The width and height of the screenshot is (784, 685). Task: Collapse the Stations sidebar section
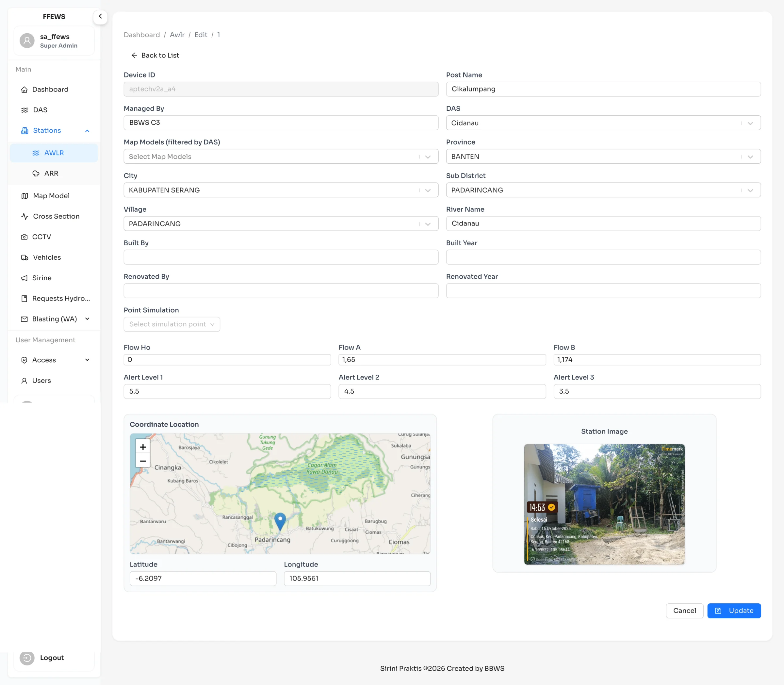click(54, 131)
